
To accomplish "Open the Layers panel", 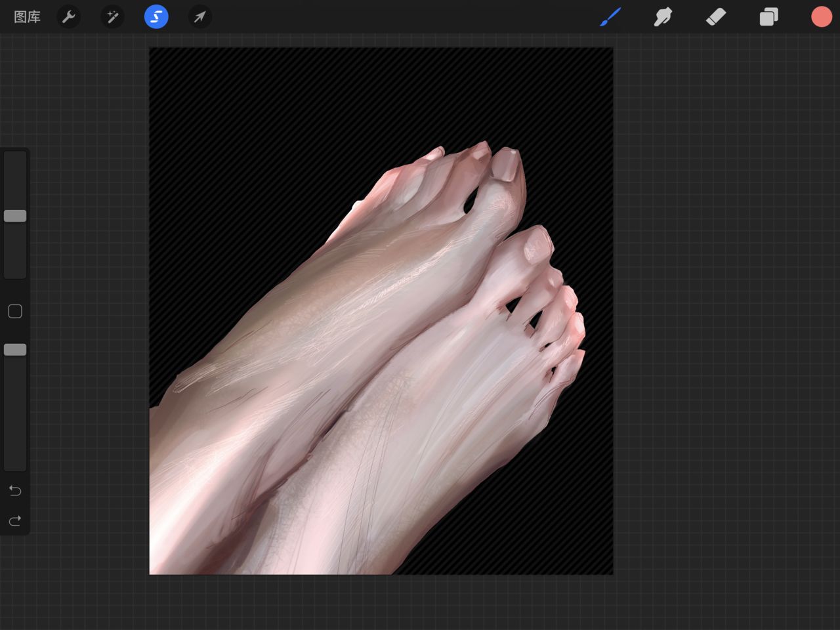I will pos(768,17).
